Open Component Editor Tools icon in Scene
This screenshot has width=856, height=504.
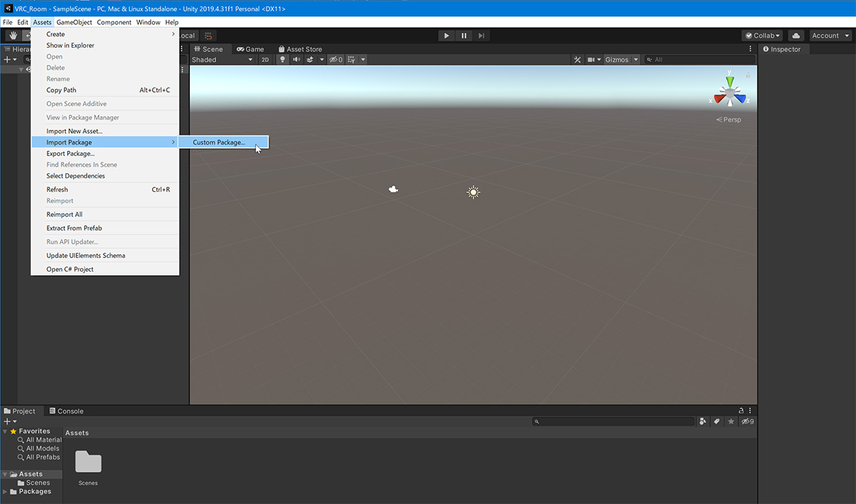tap(578, 60)
